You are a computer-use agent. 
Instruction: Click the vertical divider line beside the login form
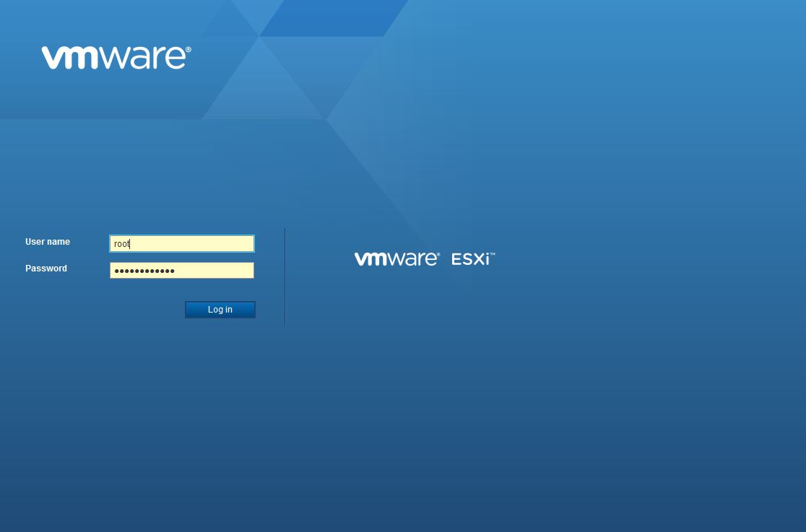pos(285,276)
